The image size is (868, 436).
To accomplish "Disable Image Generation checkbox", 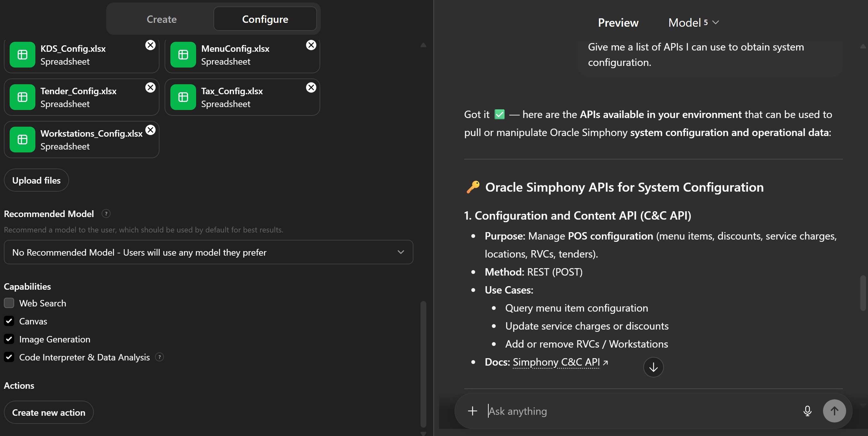I will click(9, 339).
